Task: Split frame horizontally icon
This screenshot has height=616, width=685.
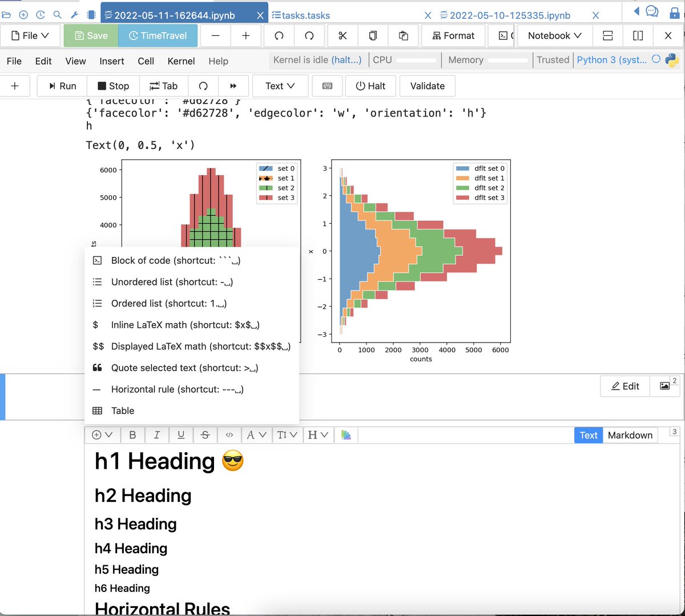Action: pos(608,35)
